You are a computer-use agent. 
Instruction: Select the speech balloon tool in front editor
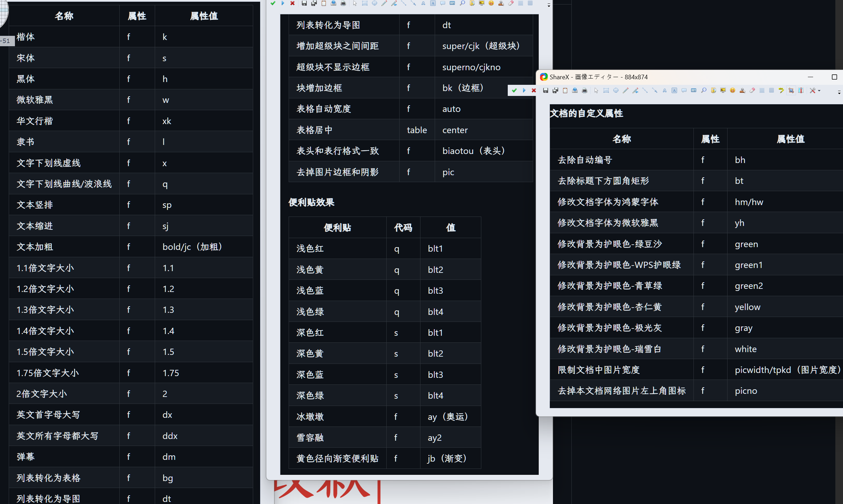tap(684, 91)
